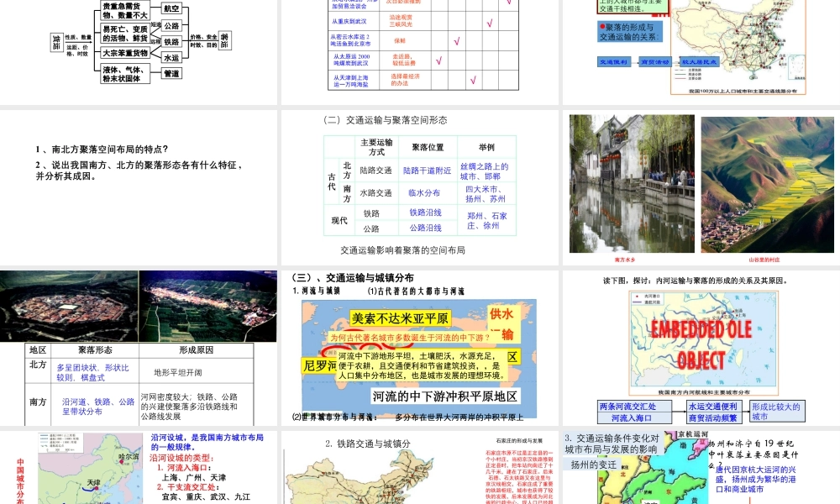
Task: Click the 管道 box in the flowchart
Action: pos(172,73)
